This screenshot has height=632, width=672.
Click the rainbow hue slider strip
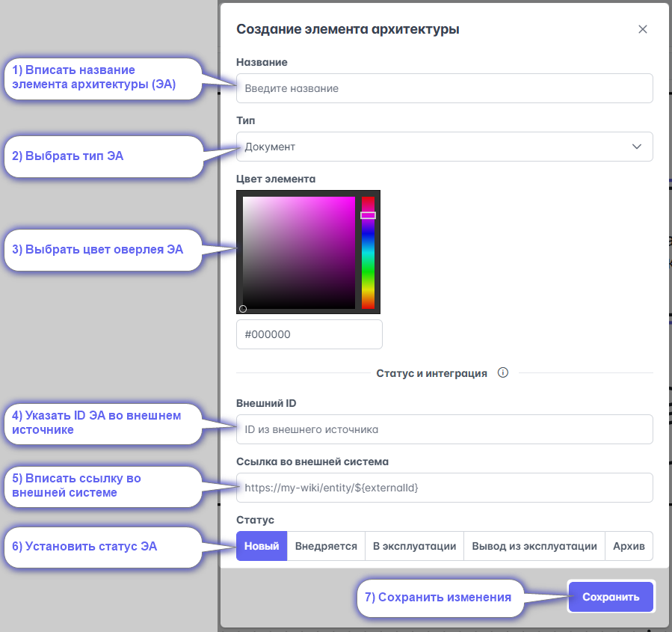tap(368, 253)
